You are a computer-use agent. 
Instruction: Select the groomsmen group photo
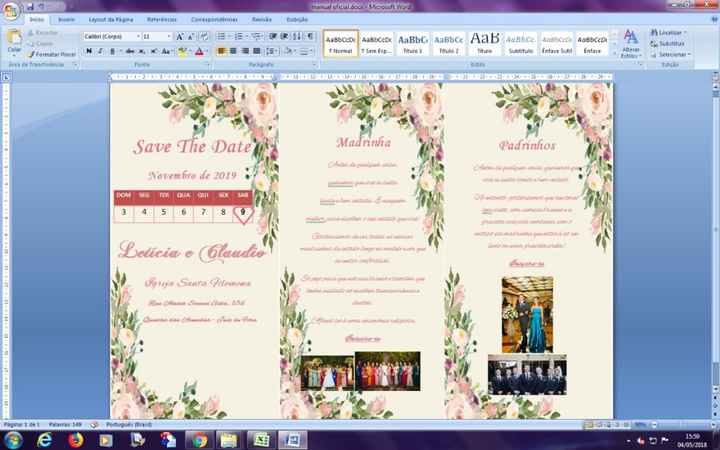[x=527, y=375]
